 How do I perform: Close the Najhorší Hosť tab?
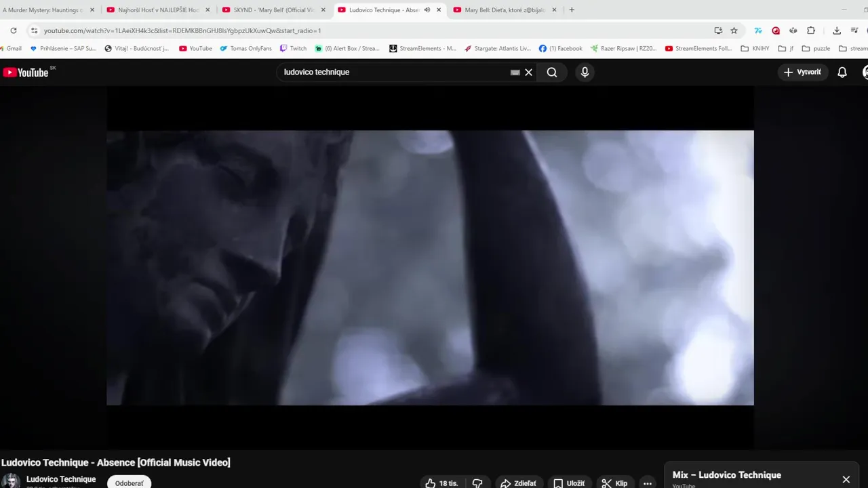[x=208, y=10]
